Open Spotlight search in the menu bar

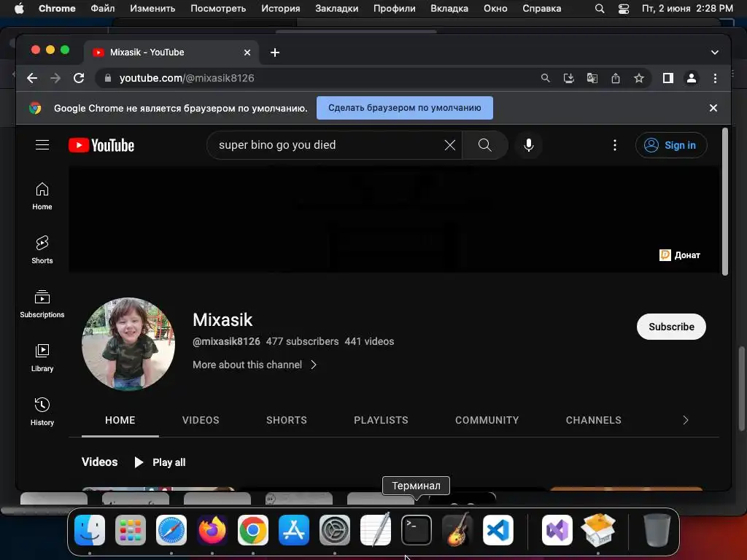point(600,9)
